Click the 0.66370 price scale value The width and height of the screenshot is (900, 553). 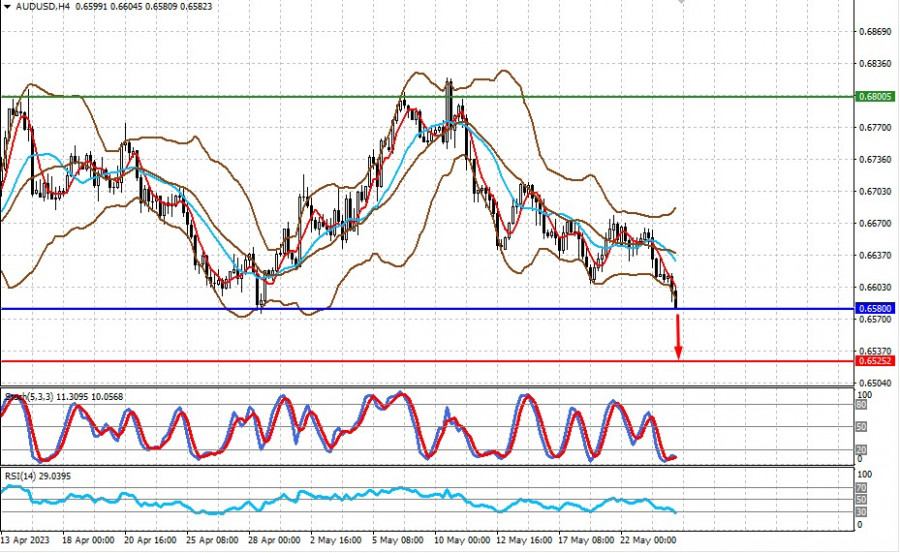pyautogui.click(x=875, y=255)
